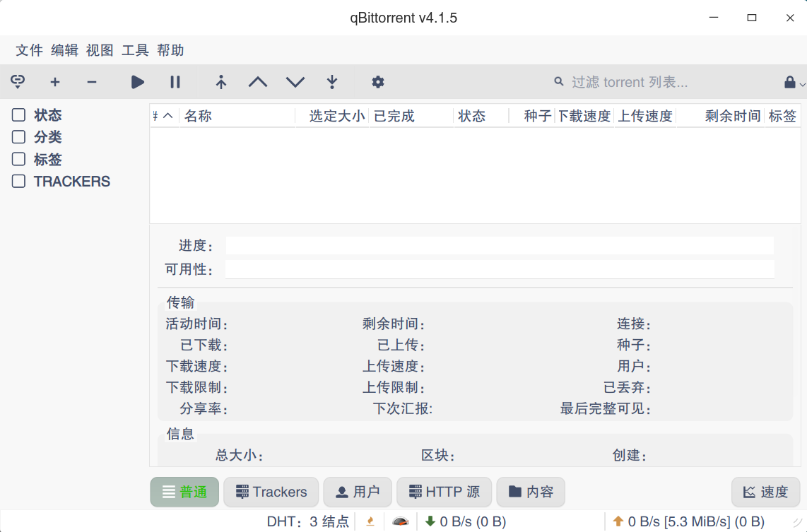Sort by the 状态 column header

[481, 116]
